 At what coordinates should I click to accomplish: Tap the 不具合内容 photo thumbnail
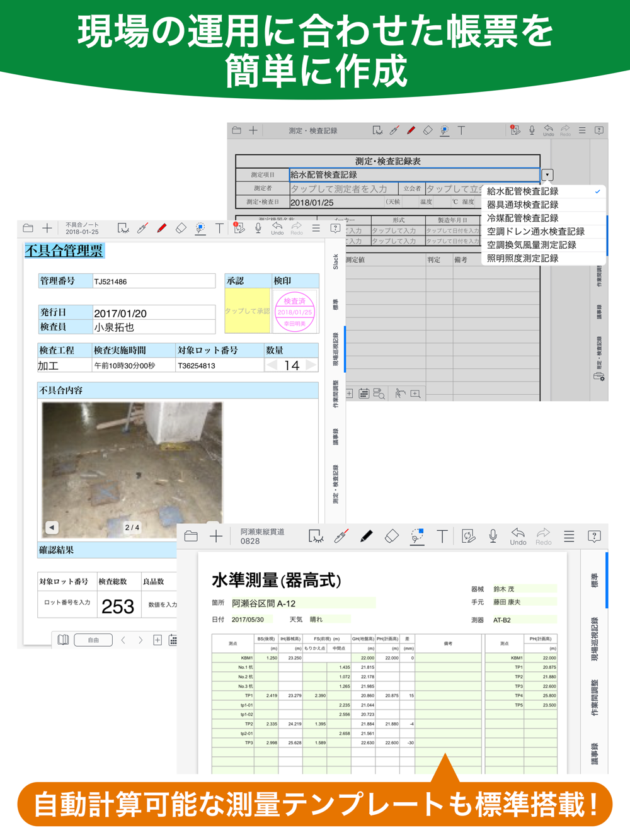[x=132, y=469]
